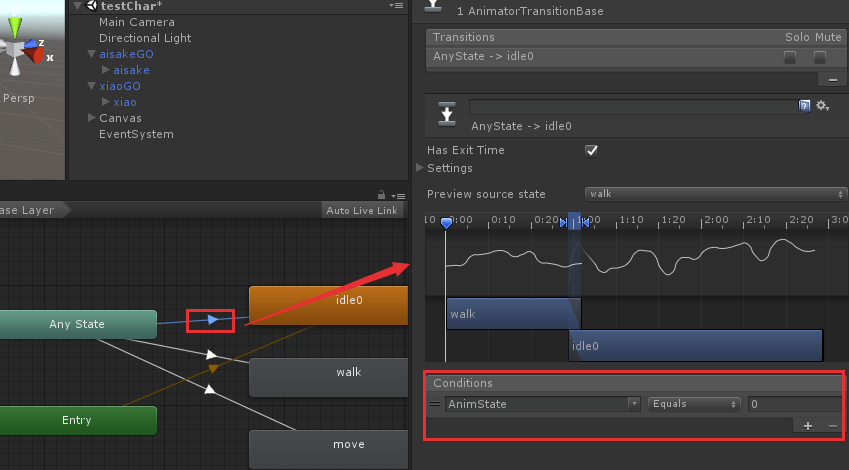849x470 pixels.
Task: Select the Any State node
Action: (x=78, y=324)
